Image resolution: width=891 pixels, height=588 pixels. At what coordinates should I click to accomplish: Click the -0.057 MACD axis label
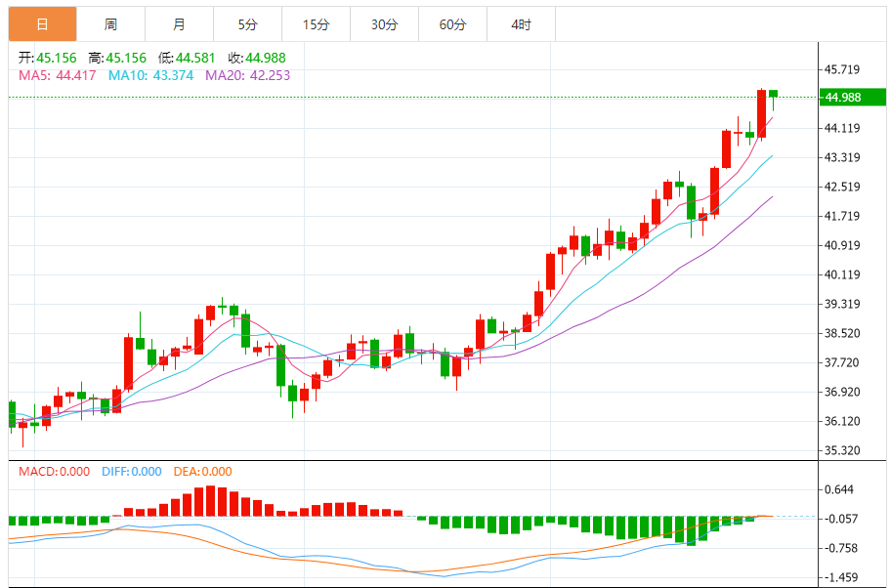[x=840, y=519]
